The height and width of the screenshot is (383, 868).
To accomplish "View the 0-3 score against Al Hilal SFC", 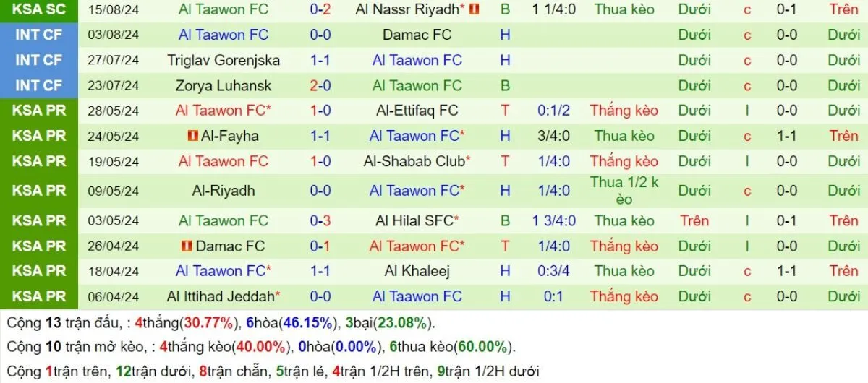I will (320, 220).
